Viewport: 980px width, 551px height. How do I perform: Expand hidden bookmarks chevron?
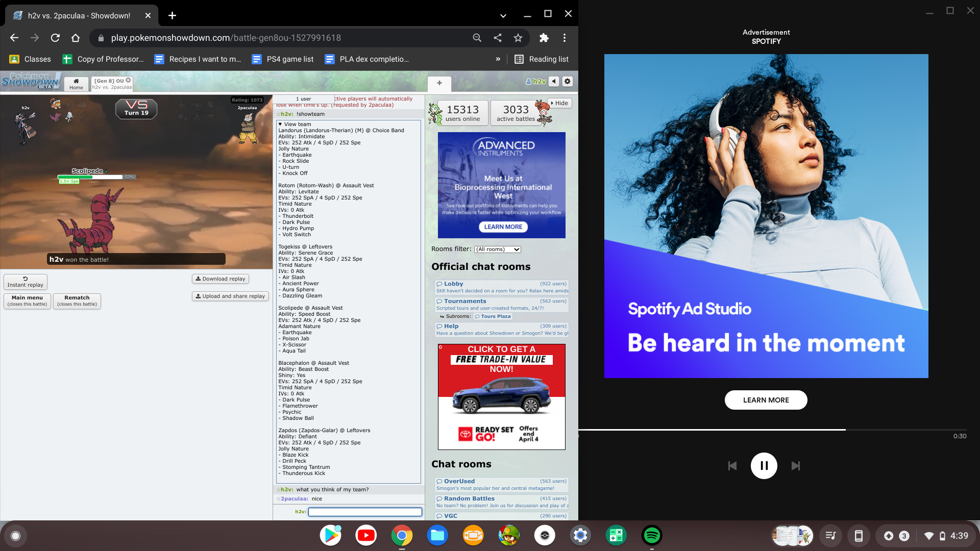(x=498, y=59)
